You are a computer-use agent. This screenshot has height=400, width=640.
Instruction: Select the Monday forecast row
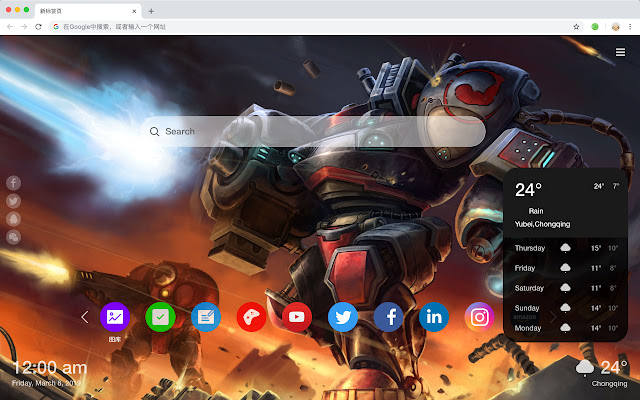566,328
